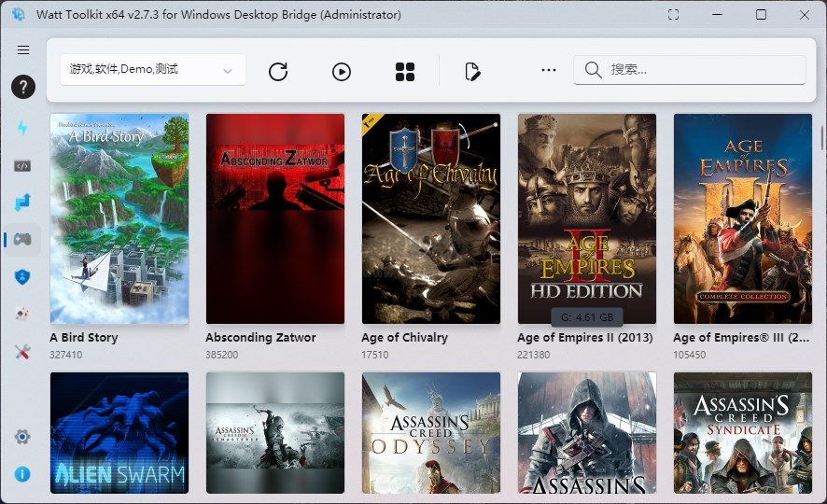Click the G: 4.61 GB size badge
This screenshot has height=504, width=827.
click(587, 317)
